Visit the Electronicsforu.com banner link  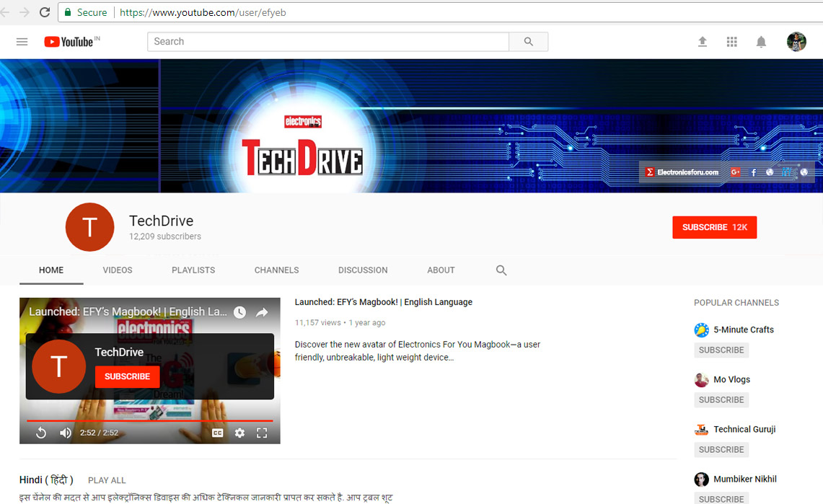tap(682, 172)
